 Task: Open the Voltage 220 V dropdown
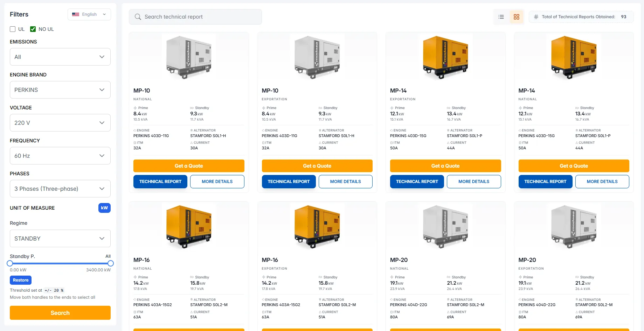click(60, 123)
